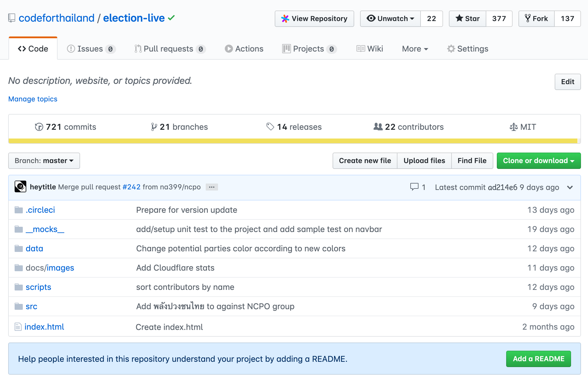Viewport: 588px width, 384px height.
Task: Open the Wiki tab
Action: click(x=370, y=49)
